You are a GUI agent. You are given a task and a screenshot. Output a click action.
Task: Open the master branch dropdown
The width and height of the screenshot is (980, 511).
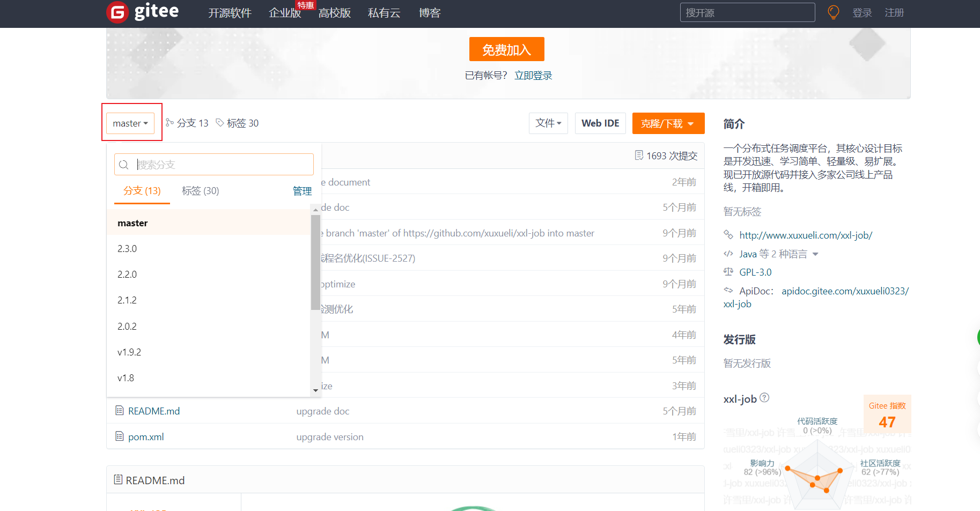pyautogui.click(x=130, y=123)
